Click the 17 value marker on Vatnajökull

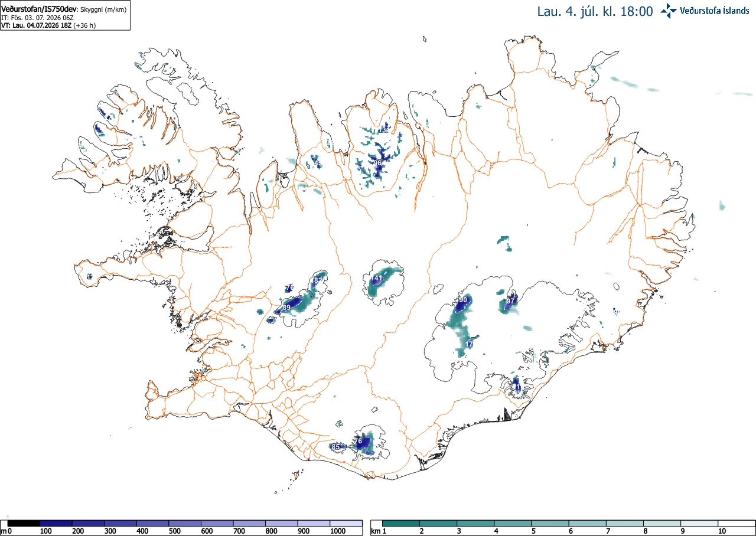point(470,344)
